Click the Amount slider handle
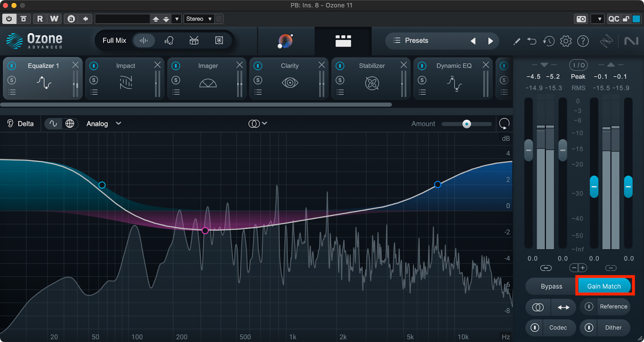 click(466, 124)
